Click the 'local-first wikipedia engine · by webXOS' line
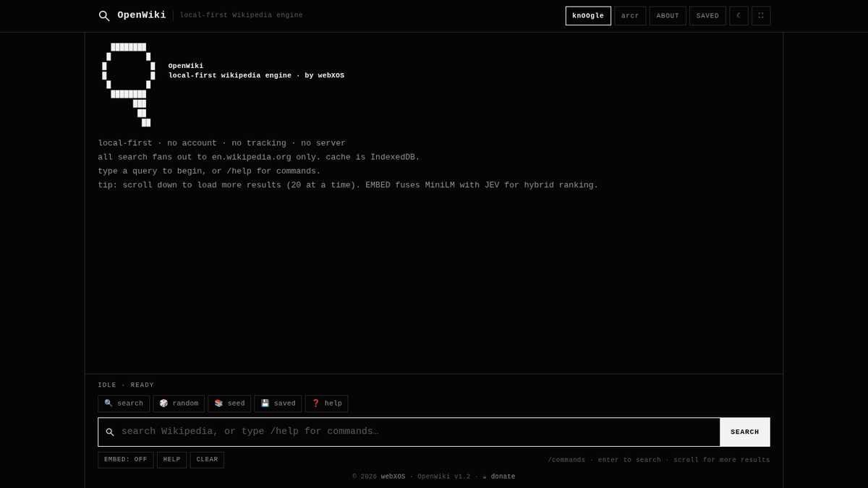Viewport: 868px width, 488px height. pos(256,76)
